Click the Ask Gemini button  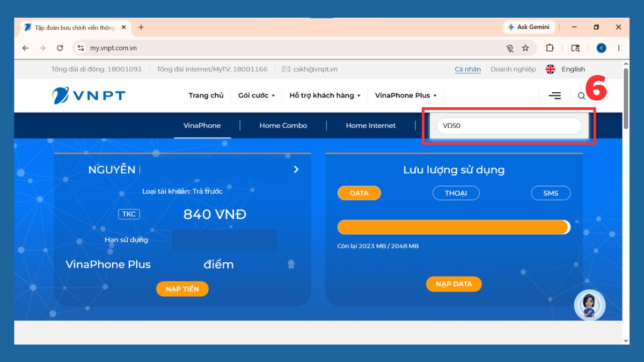tap(529, 27)
